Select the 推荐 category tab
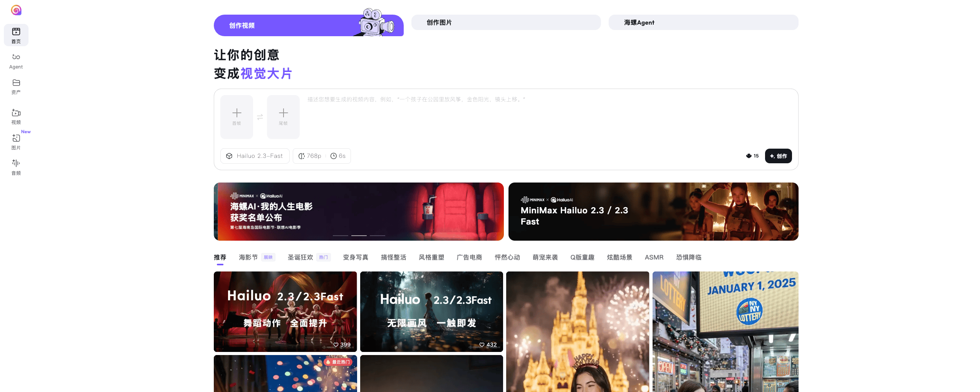980x392 pixels. [220, 257]
